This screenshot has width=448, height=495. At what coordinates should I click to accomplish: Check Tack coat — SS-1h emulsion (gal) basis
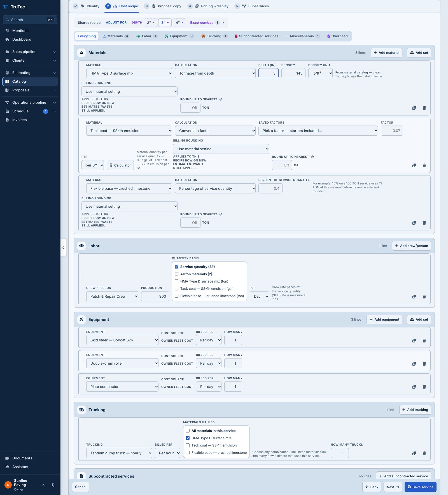tap(176, 289)
